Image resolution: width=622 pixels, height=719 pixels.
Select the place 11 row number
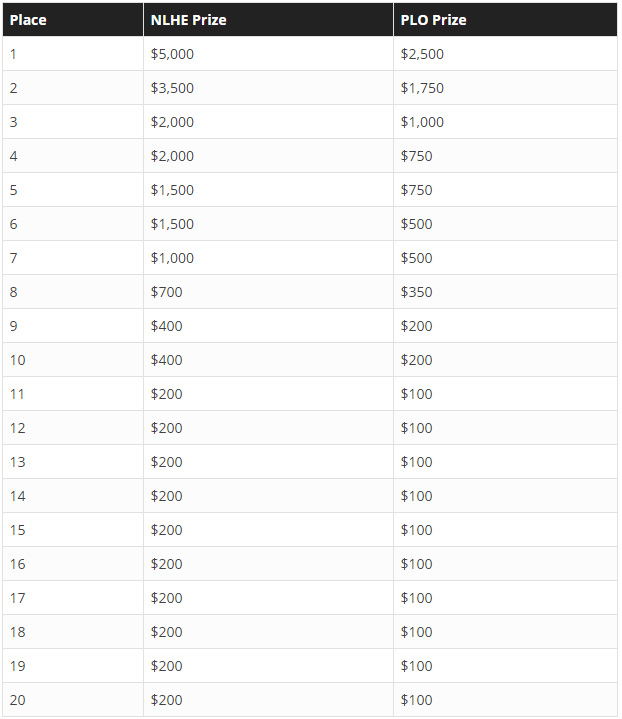point(17,394)
